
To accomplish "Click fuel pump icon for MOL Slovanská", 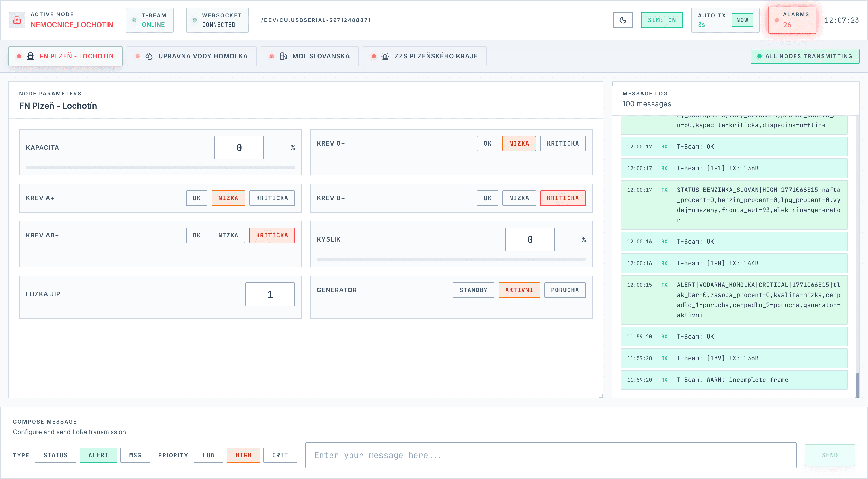I will (283, 56).
